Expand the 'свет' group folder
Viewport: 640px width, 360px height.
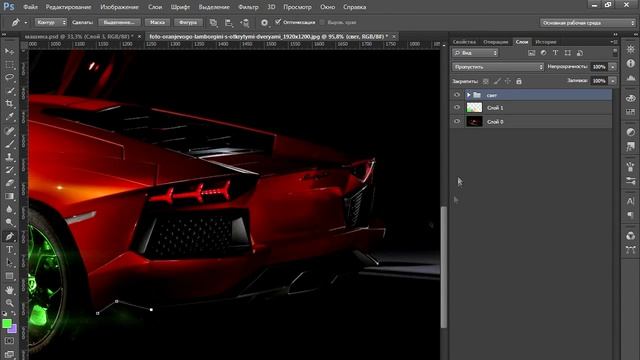click(469, 95)
